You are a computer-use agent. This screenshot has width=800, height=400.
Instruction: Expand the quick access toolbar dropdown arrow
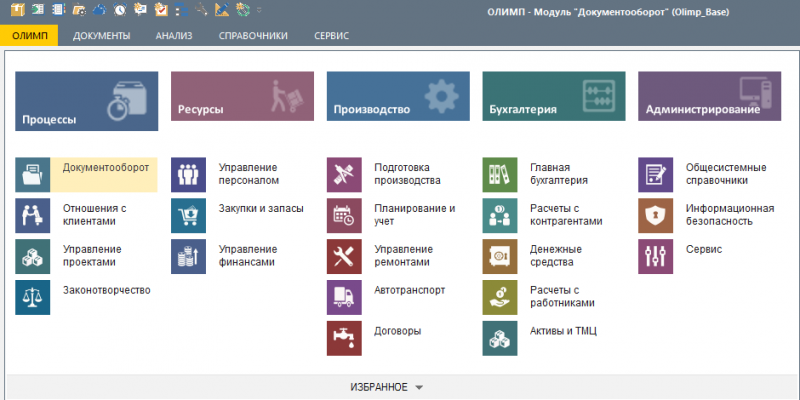pos(259,10)
